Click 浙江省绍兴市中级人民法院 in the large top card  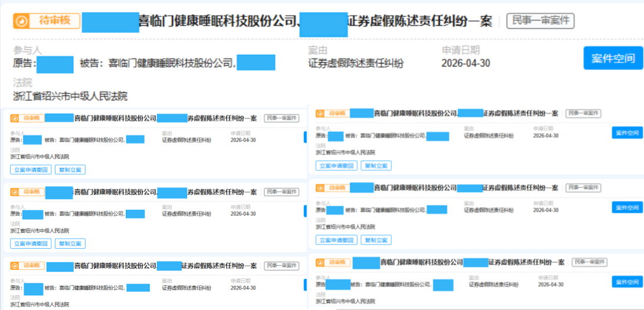point(70,97)
